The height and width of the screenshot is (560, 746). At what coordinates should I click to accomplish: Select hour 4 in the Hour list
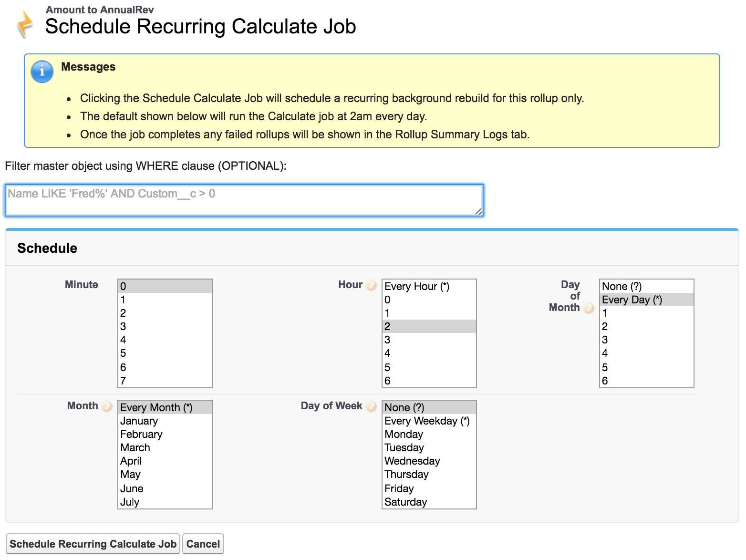tap(428, 353)
